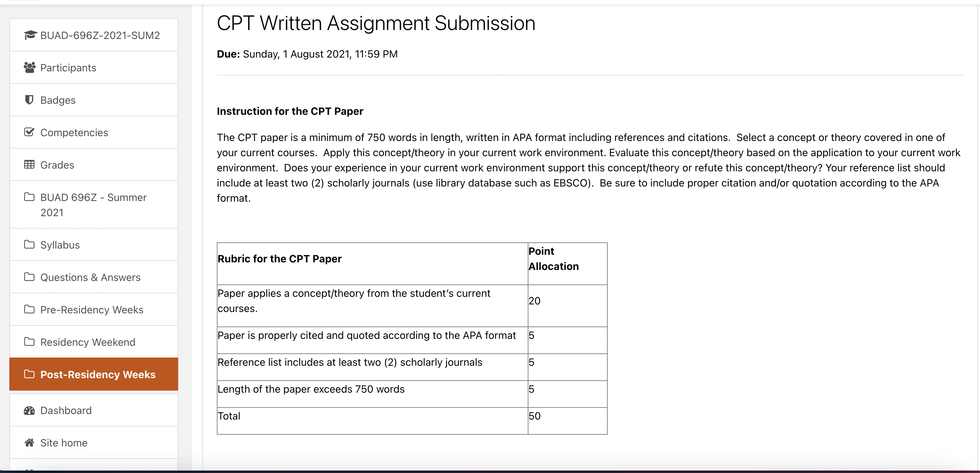
Task: Click the graduation cap course icon
Action: point(30,35)
